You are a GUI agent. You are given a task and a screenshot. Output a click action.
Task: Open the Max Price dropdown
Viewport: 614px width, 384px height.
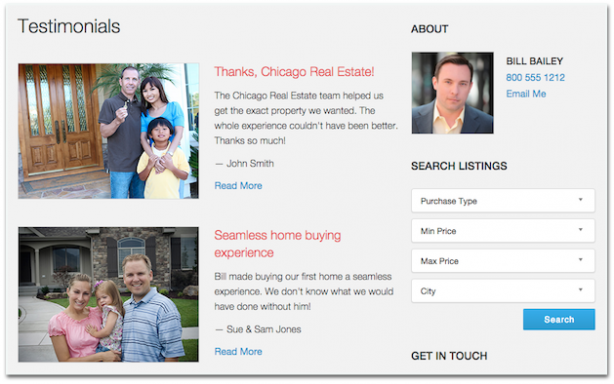point(503,261)
